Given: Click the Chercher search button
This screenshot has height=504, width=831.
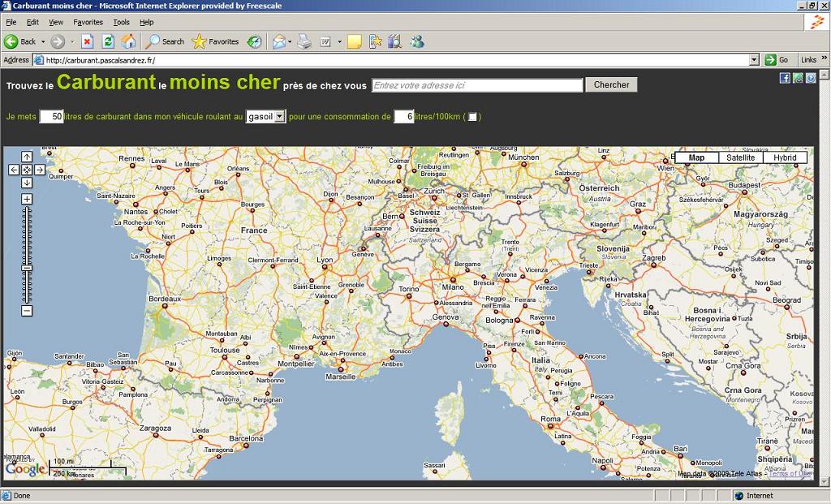Looking at the screenshot, I should pos(611,84).
